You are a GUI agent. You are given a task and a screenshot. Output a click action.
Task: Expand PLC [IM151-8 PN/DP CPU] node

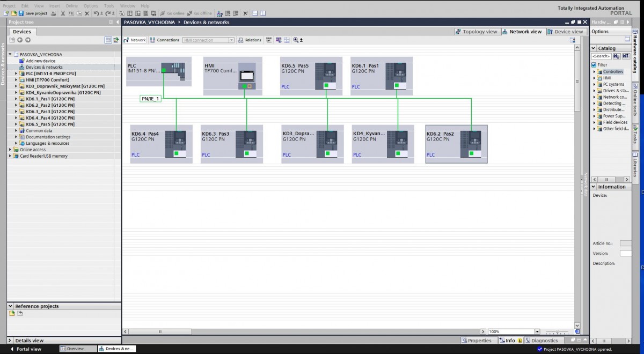(16, 73)
